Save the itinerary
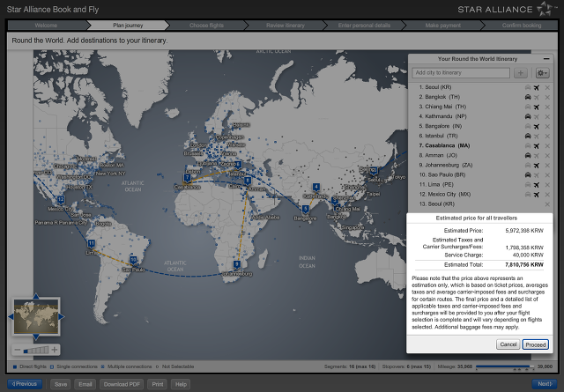 tap(61, 384)
